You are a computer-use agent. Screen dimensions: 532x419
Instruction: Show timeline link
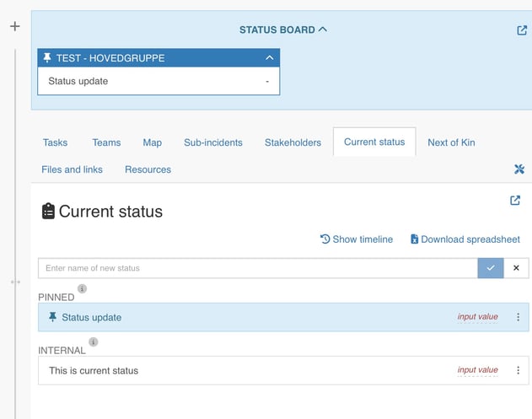point(357,239)
